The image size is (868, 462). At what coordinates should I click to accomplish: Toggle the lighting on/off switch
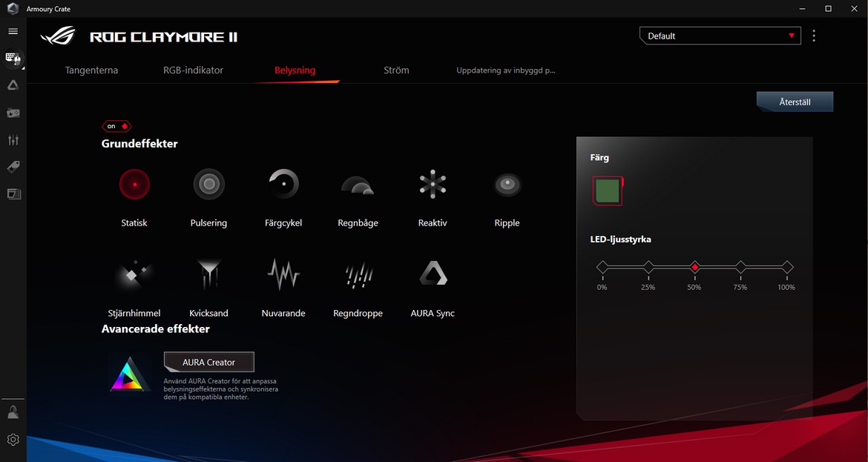[x=116, y=126]
